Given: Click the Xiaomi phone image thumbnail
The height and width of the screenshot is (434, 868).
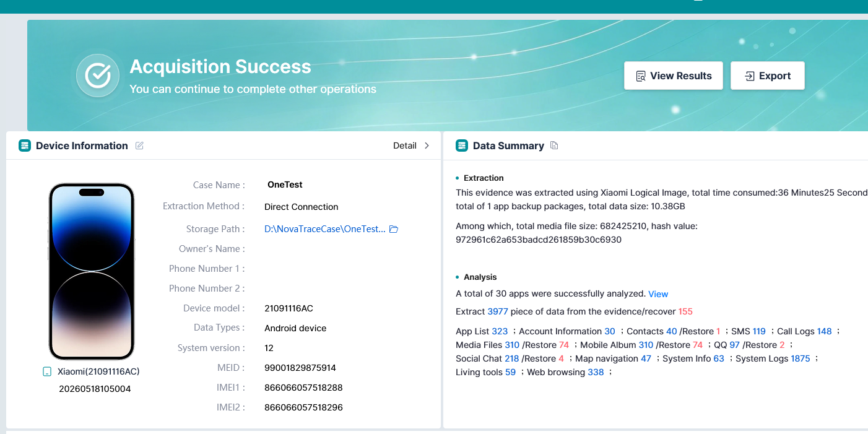Looking at the screenshot, I should [x=92, y=271].
